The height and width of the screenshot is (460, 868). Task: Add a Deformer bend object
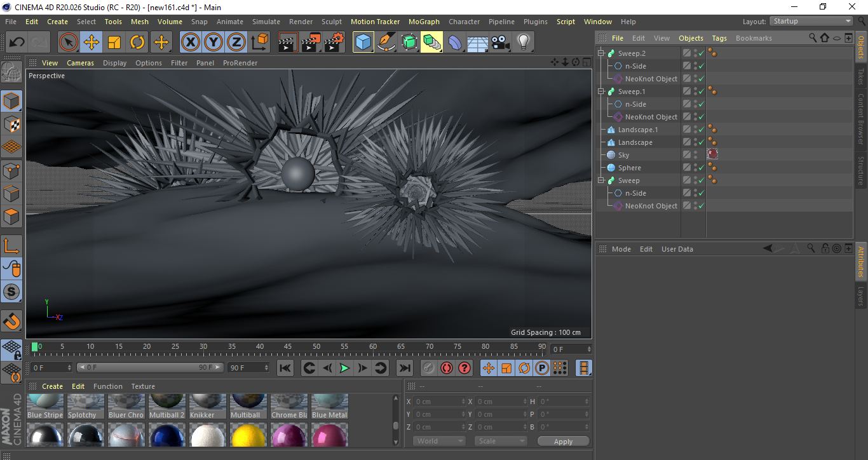click(x=455, y=43)
